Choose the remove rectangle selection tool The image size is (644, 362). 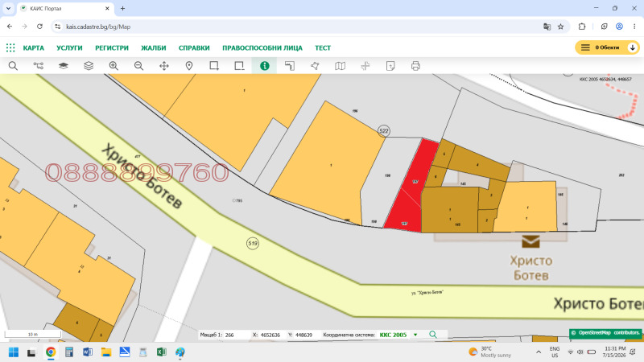[x=239, y=66]
